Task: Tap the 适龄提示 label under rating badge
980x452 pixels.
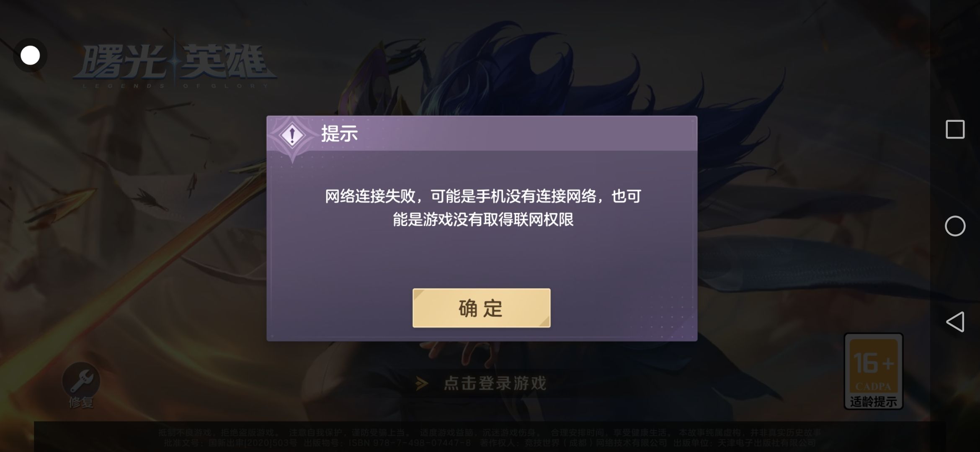Action: pos(873,402)
